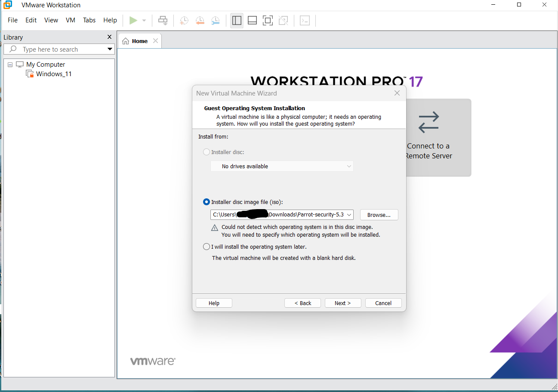Click the Install from: label
The width and height of the screenshot is (558, 392).
(x=213, y=137)
